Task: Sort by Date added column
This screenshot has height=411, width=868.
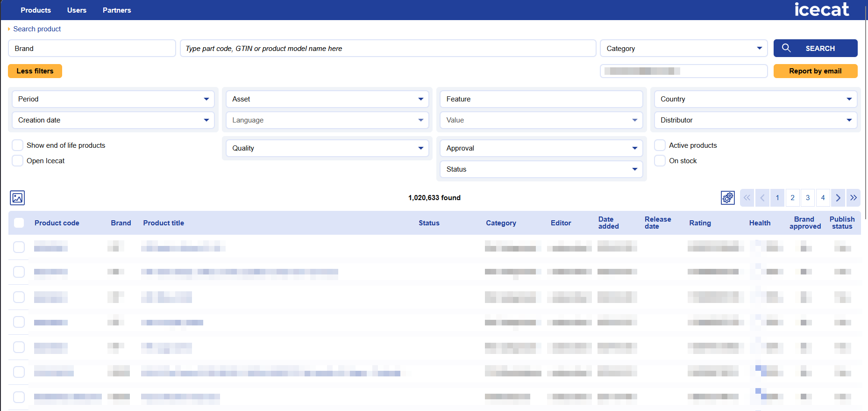Action: pos(608,223)
